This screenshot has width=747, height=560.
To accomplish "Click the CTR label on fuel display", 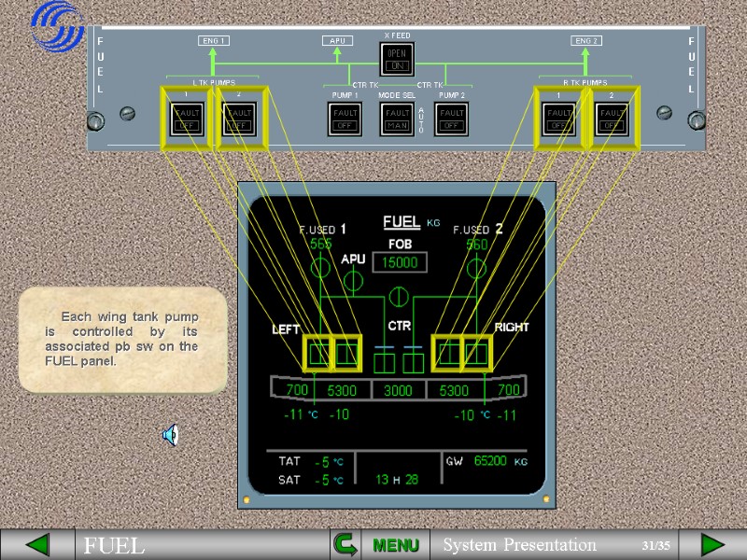I will pyautogui.click(x=400, y=326).
